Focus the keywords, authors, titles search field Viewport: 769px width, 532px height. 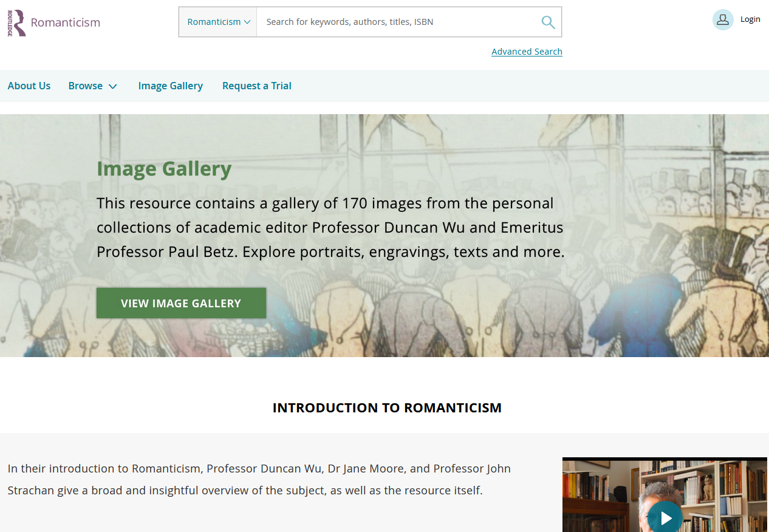coord(395,22)
